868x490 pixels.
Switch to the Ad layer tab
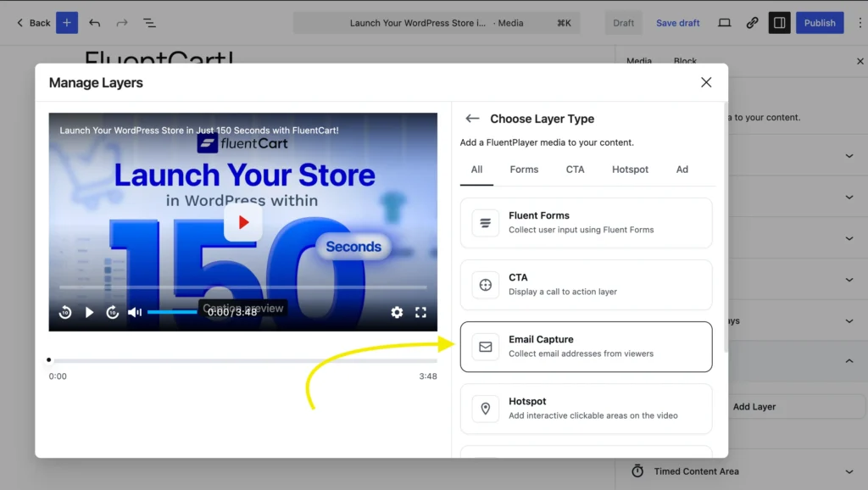pos(682,170)
